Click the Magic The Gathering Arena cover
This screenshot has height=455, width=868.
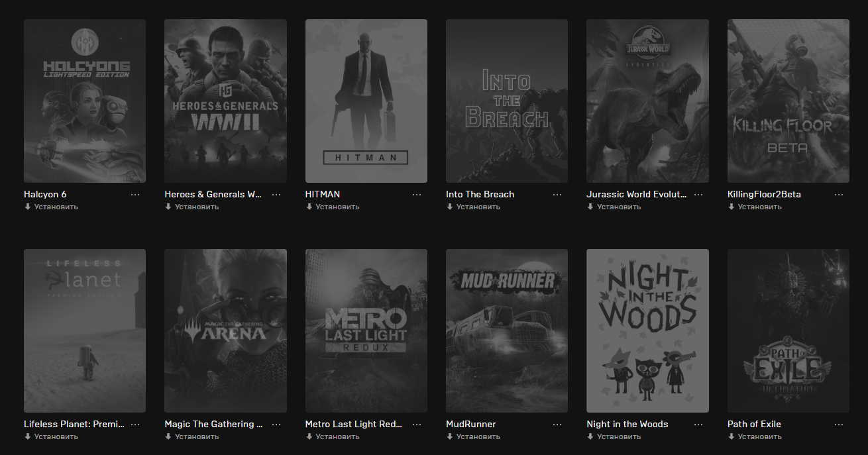225,330
